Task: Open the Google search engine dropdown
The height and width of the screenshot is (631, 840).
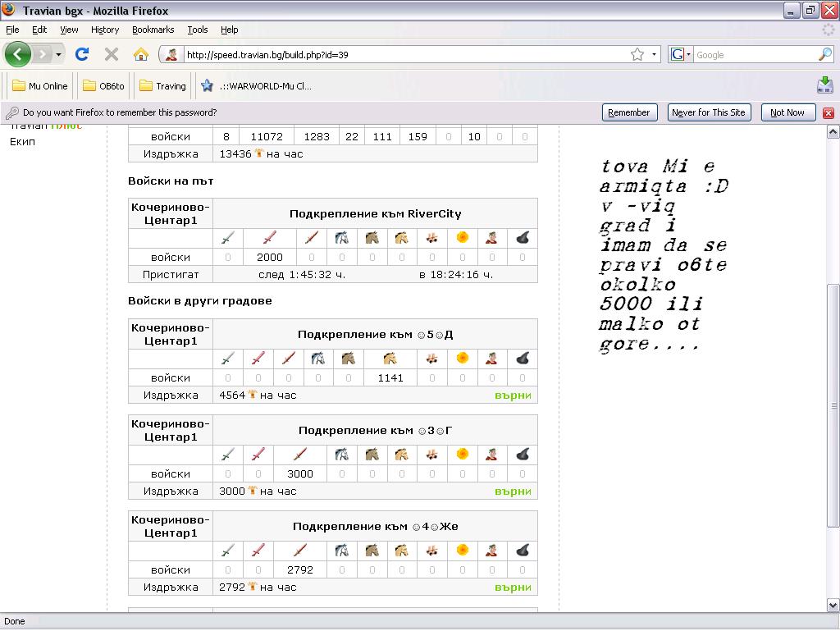Action: tap(681, 55)
